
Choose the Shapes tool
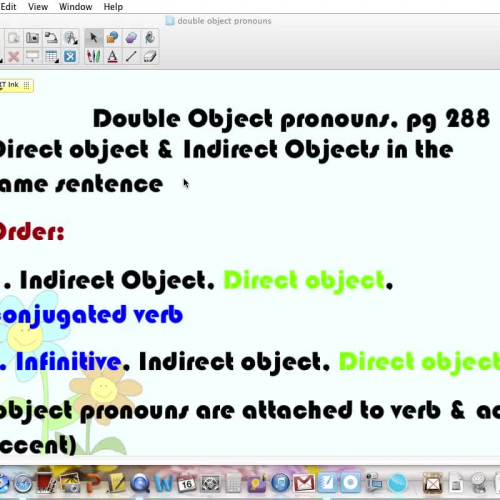[x=112, y=38]
